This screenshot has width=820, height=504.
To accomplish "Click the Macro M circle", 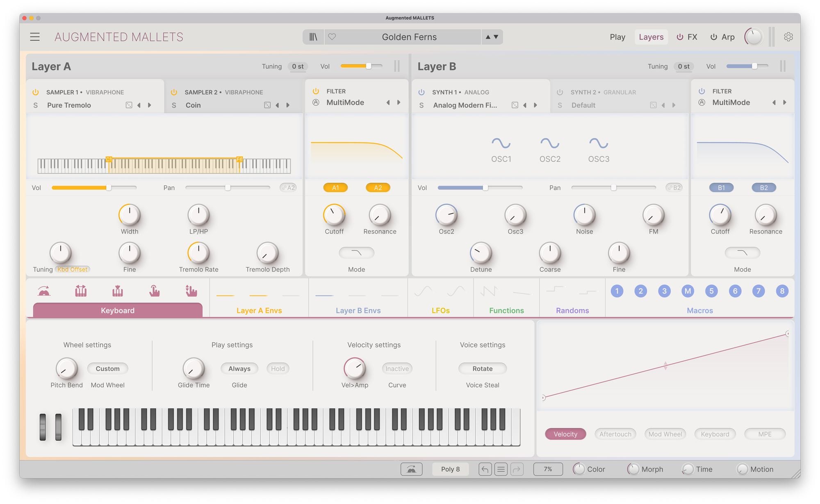I will (688, 291).
